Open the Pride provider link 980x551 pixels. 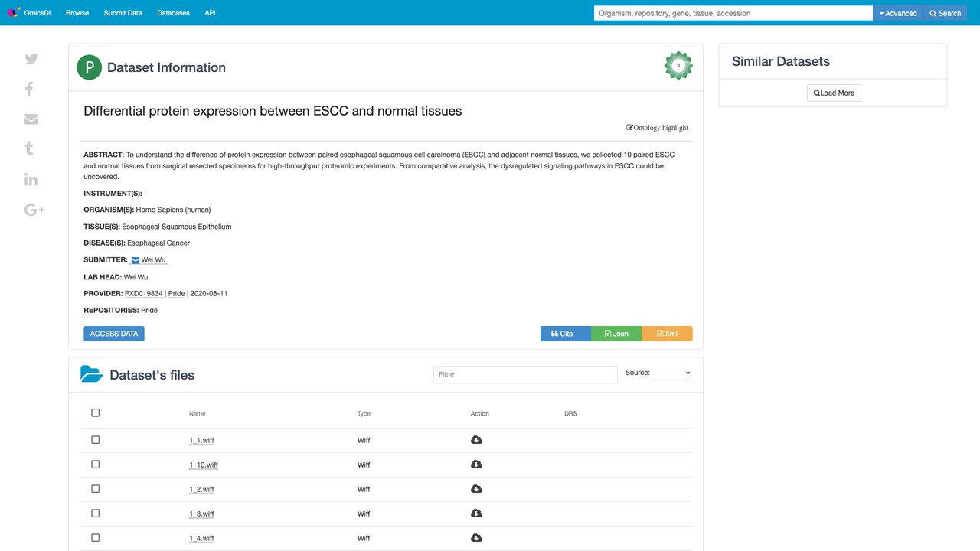pyautogui.click(x=177, y=294)
